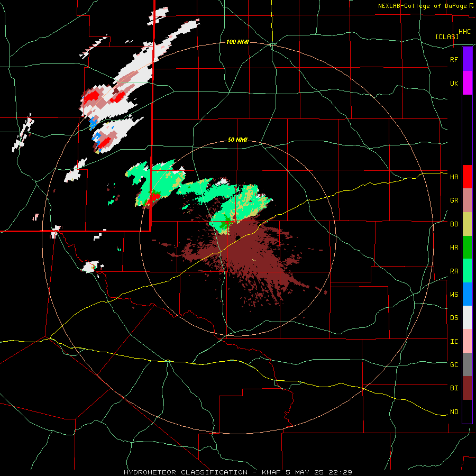Select the gray GC legend swatch
This screenshot has width=476, height=476.
467,364
